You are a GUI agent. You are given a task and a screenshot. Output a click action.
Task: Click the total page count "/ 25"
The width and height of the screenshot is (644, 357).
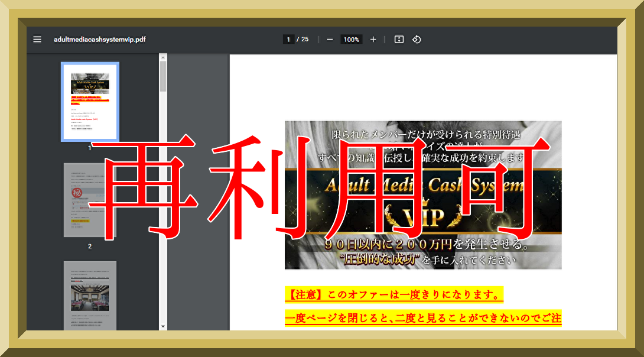point(303,40)
